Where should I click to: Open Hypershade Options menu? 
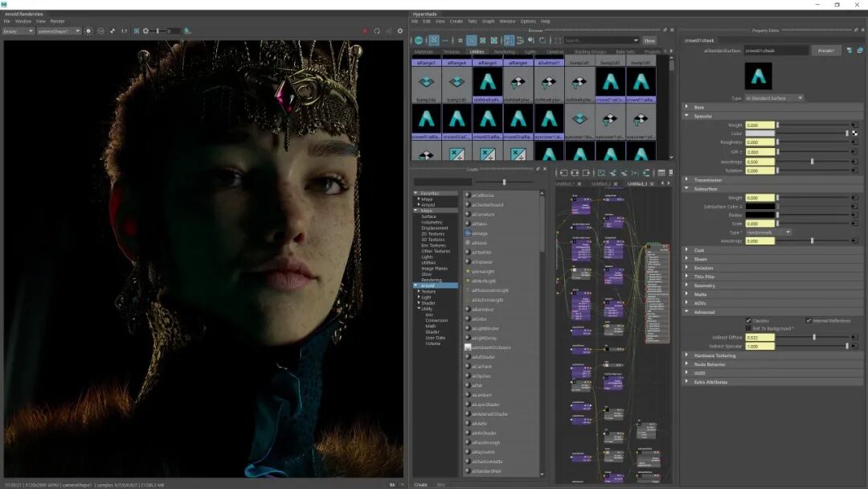pos(528,22)
